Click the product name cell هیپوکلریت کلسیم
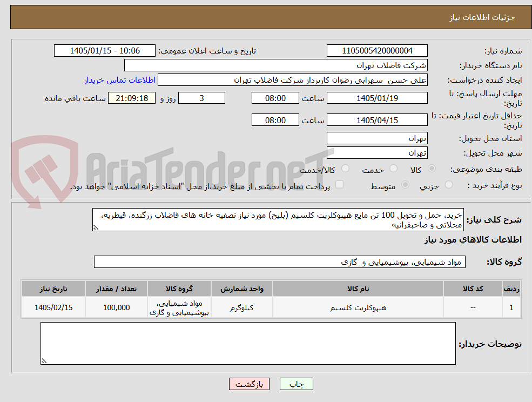Screen dimensions: 532x402 [x=358, y=307]
